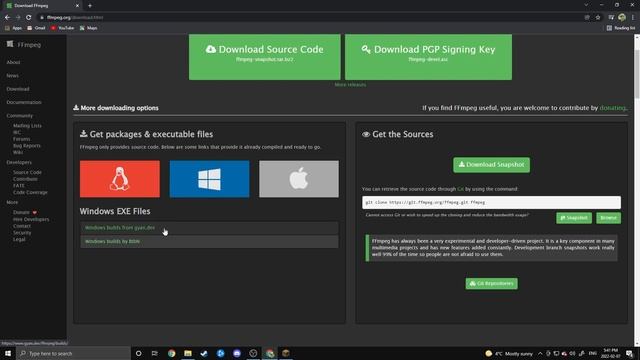Screen dimensions: 640x360
Task: Click the browser back arrow
Action: click(7, 18)
